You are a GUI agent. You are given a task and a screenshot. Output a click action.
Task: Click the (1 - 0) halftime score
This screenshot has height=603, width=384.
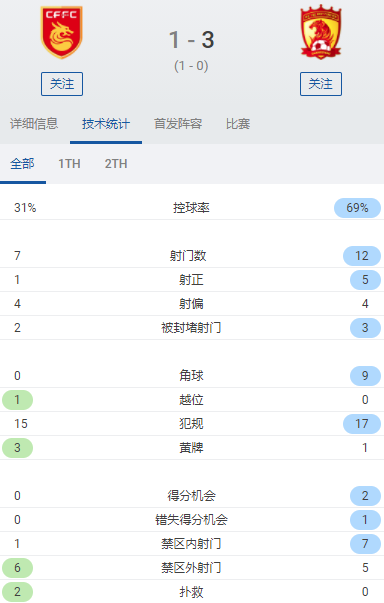pos(191,66)
